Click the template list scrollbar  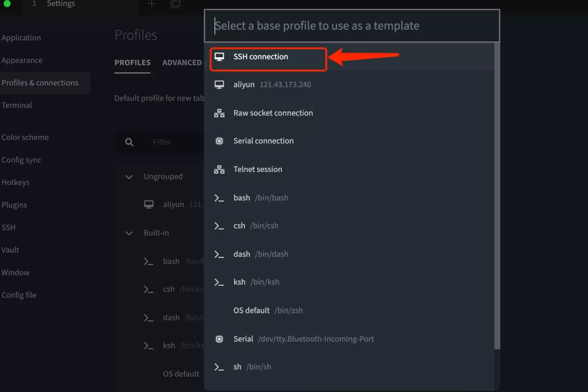click(497, 196)
